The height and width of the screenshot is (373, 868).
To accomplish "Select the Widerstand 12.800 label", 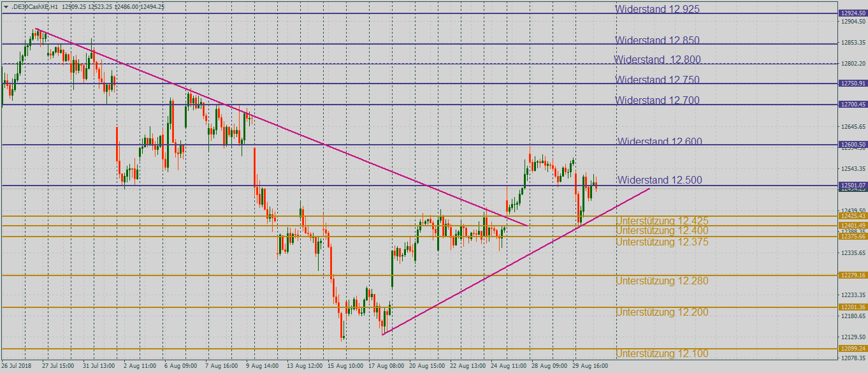I will click(x=657, y=59).
